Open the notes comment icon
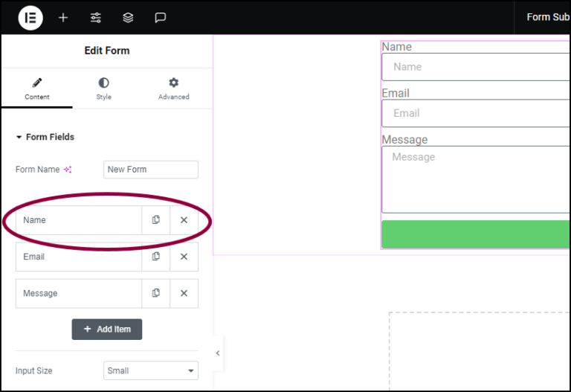Screen dimensions: 571x392 [x=161, y=18]
